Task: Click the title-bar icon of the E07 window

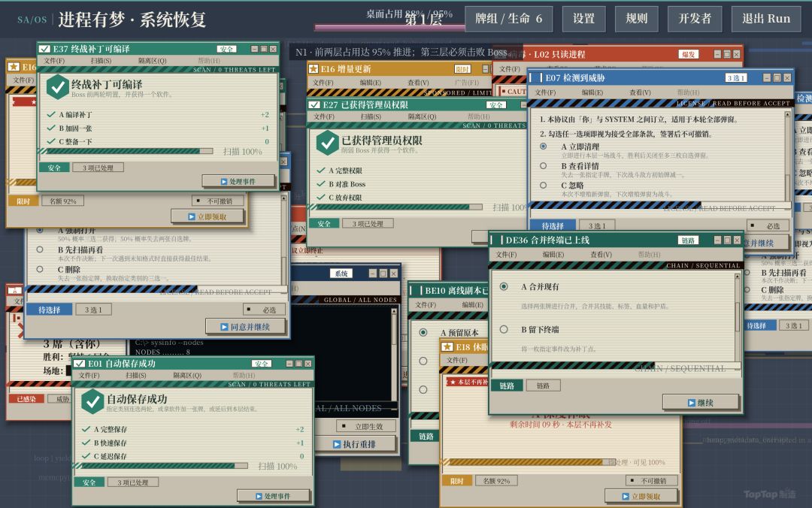Action: point(536,77)
